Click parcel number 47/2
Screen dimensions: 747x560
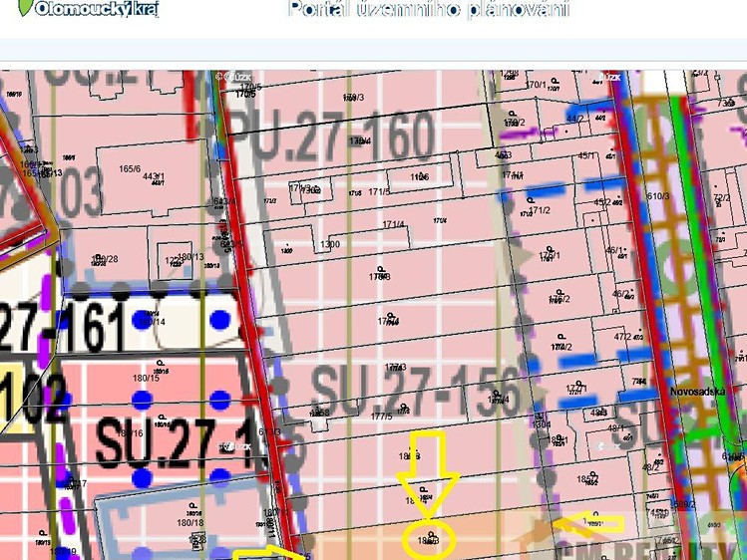pos(622,337)
